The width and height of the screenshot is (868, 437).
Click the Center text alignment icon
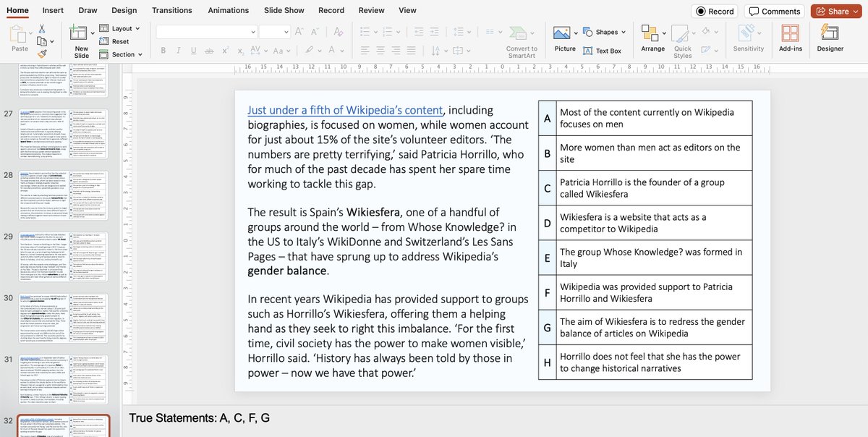pos(382,51)
